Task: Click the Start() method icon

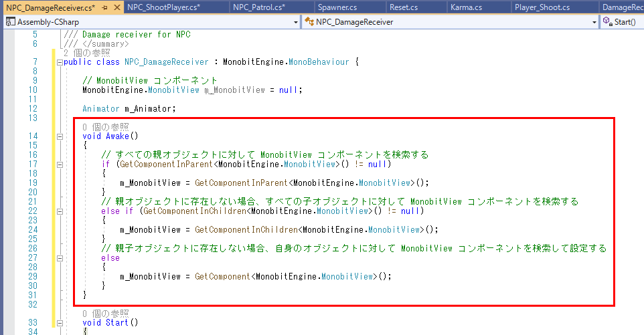Action: tap(607, 21)
